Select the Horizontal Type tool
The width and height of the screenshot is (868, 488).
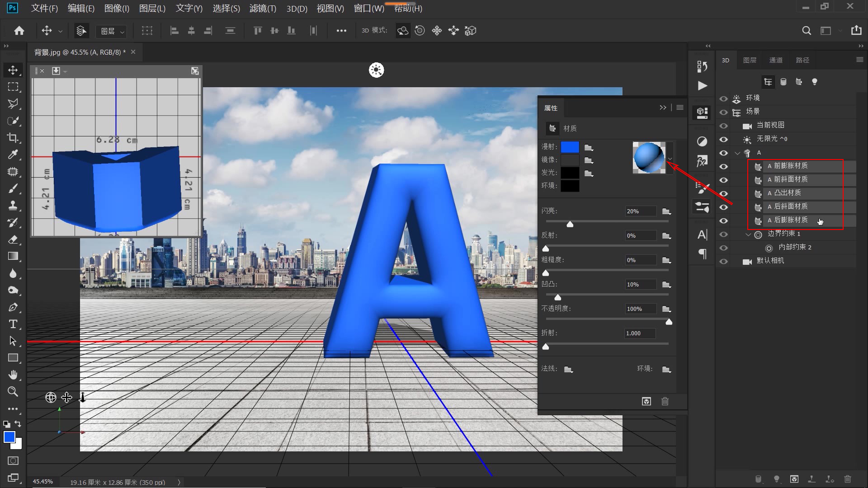(x=13, y=324)
